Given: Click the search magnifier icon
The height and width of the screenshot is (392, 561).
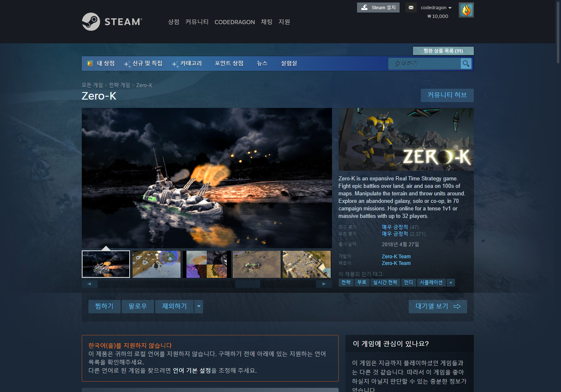Looking at the screenshot, I should (x=466, y=63).
